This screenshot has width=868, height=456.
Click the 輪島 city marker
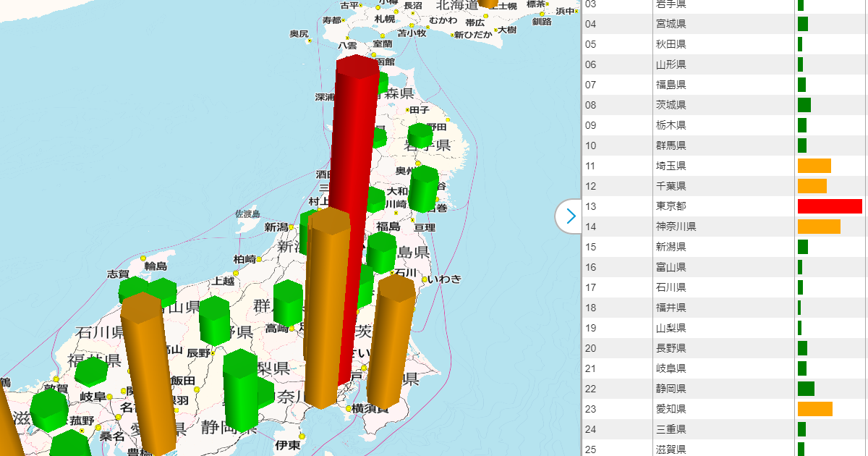click(x=143, y=258)
